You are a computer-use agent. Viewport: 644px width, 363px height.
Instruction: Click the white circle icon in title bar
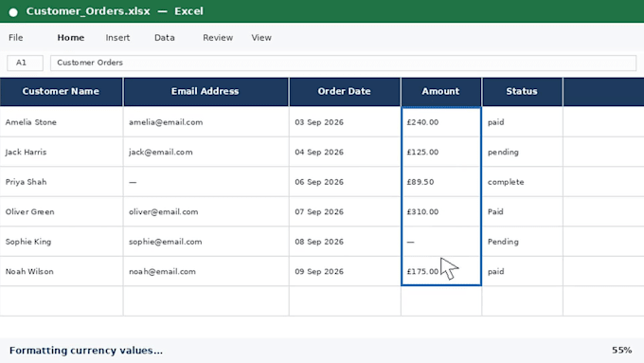(13, 12)
